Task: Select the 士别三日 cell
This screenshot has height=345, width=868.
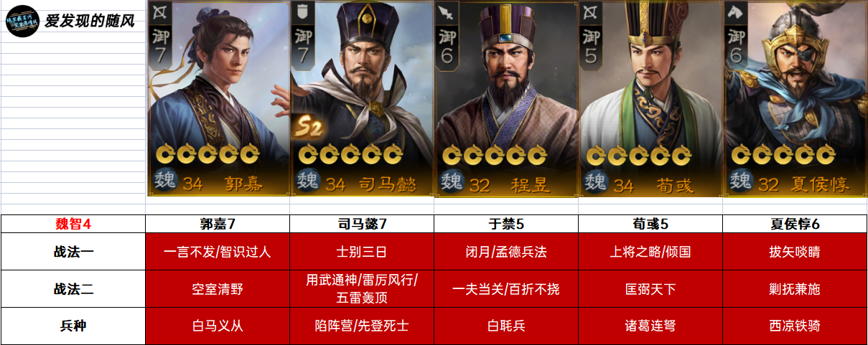Action: 362,252
